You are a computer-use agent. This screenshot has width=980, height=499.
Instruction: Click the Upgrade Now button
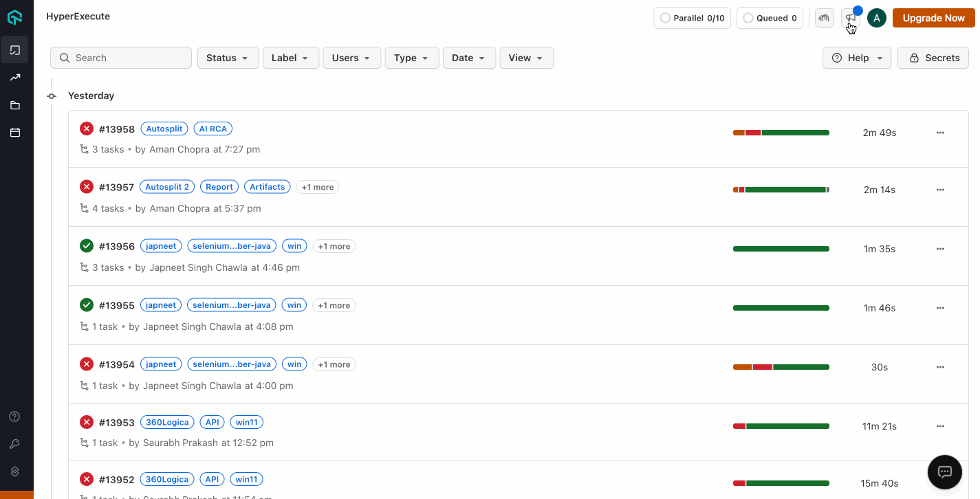[933, 18]
